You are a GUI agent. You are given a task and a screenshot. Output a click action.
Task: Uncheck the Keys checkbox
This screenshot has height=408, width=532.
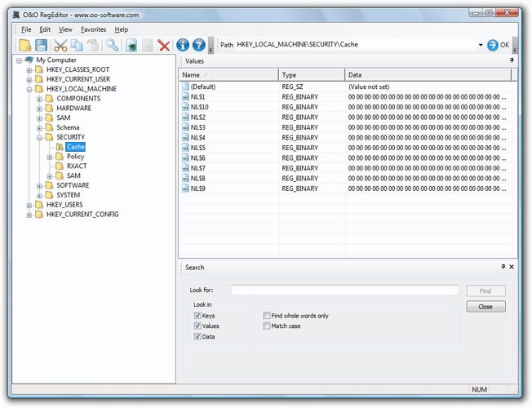coord(197,316)
